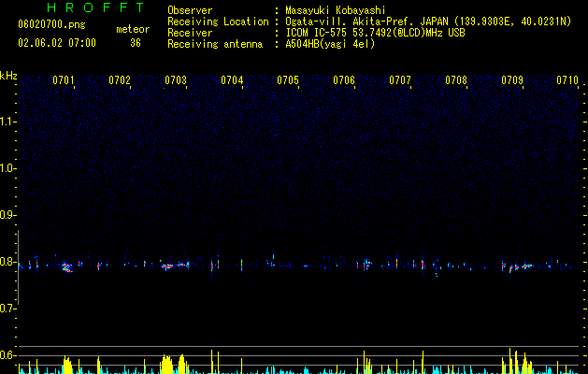Click the Receiver label
588x374 pixels.
[190, 33]
